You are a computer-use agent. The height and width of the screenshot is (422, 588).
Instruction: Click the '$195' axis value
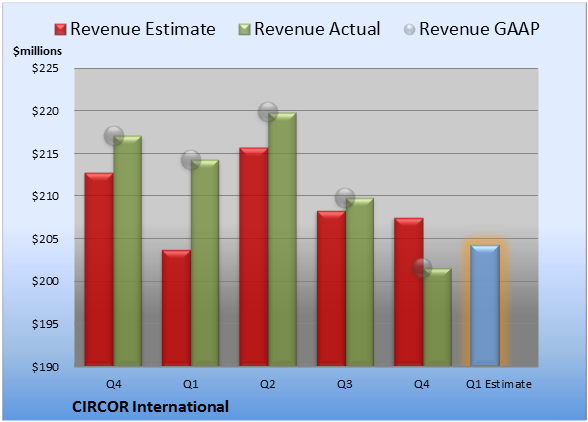[45, 324]
